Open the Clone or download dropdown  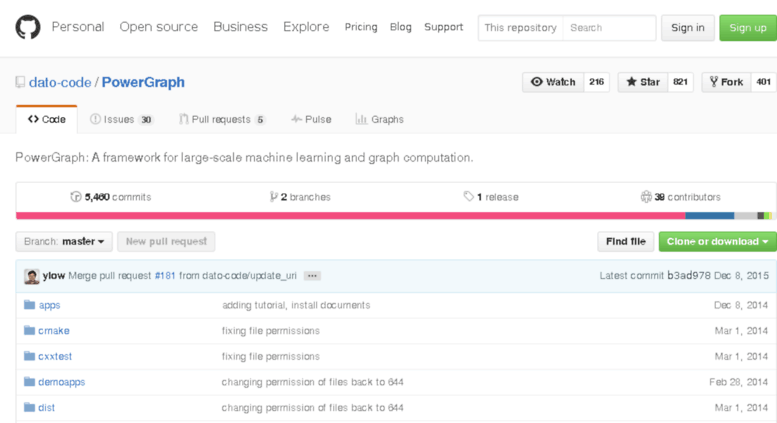coord(718,241)
